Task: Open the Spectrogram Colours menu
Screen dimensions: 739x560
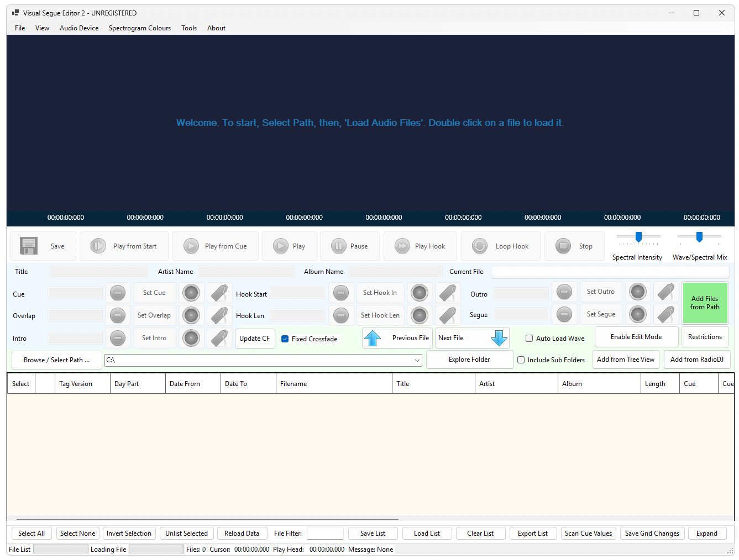Action: [x=140, y=28]
